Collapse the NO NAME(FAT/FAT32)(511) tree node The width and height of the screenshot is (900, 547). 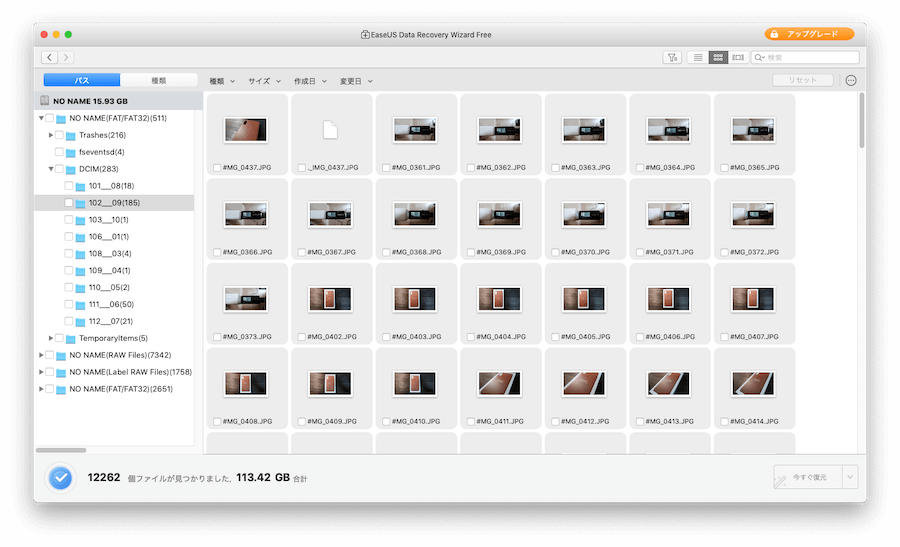click(41, 118)
